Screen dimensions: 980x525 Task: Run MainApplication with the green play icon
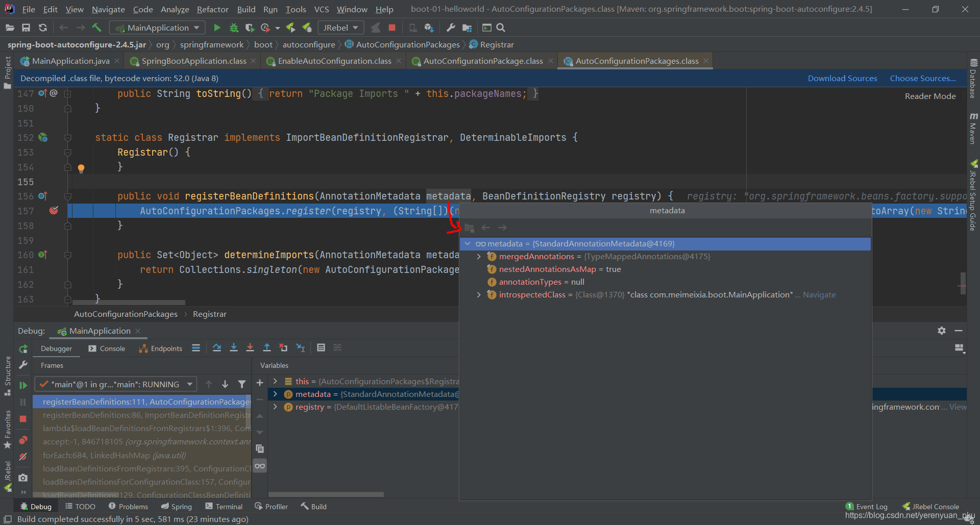[217, 28]
